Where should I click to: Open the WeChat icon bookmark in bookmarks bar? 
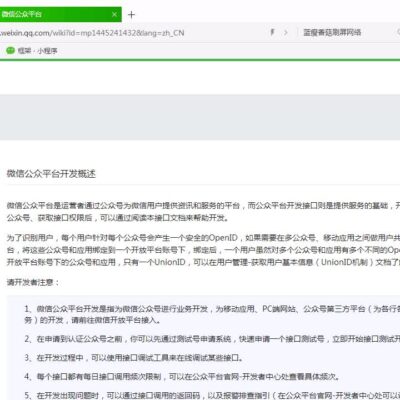(x=11, y=51)
